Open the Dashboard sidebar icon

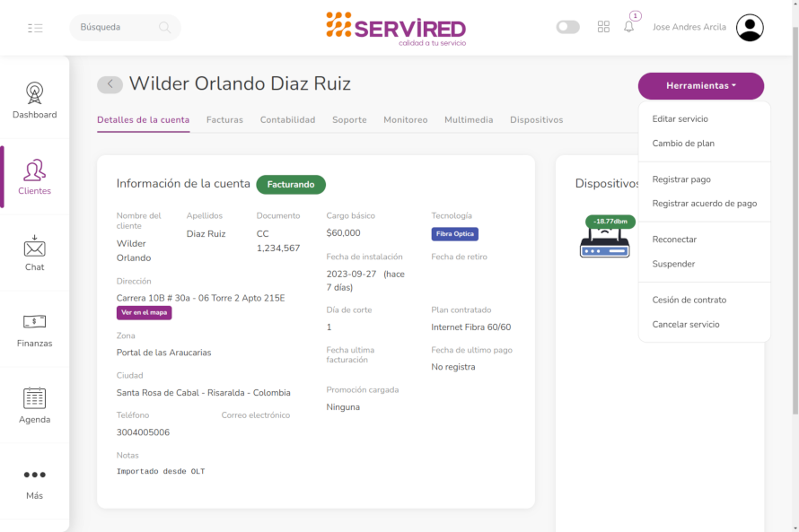(34, 93)
